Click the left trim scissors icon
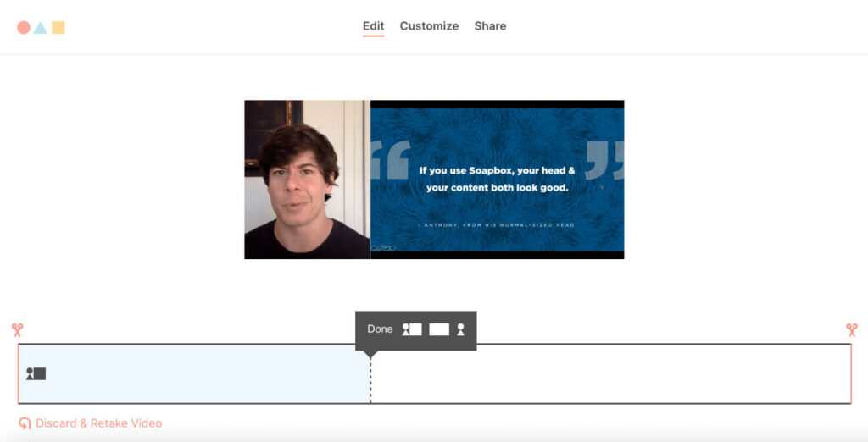 coord(17,330)
